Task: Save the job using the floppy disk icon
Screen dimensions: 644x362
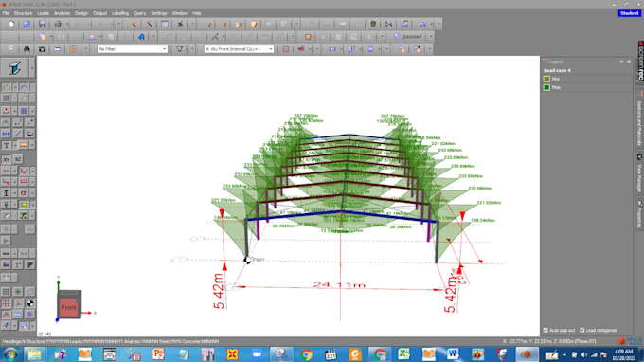Action: coord(42,25)
